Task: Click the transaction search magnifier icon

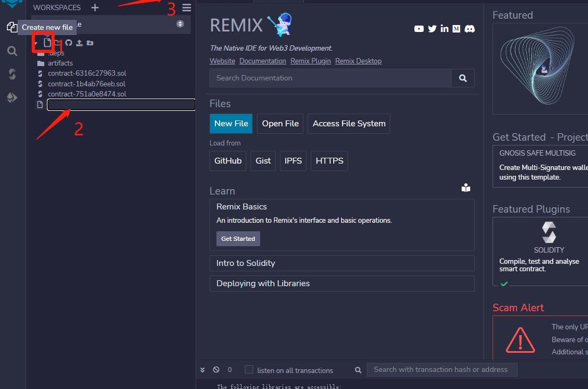Action: (358, 370)
